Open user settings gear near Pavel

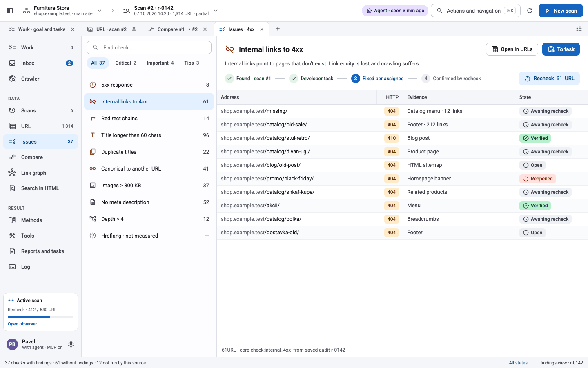click(x=71, y=344)
